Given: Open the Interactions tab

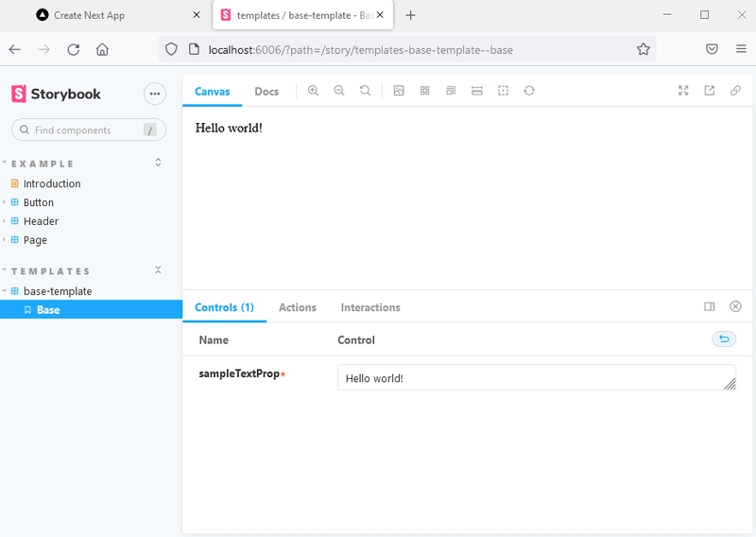Looking at the screenshot, I should [370, 307].
